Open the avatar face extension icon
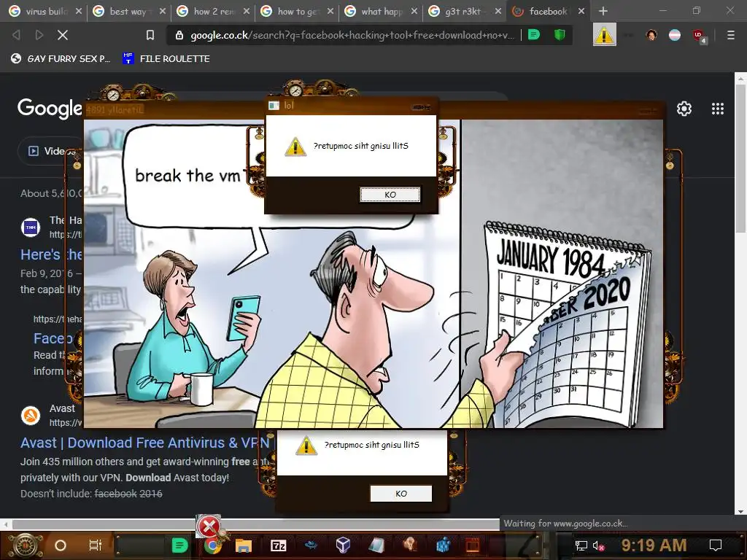The width and height of the screenshot is (747, 560). (651, 35)
